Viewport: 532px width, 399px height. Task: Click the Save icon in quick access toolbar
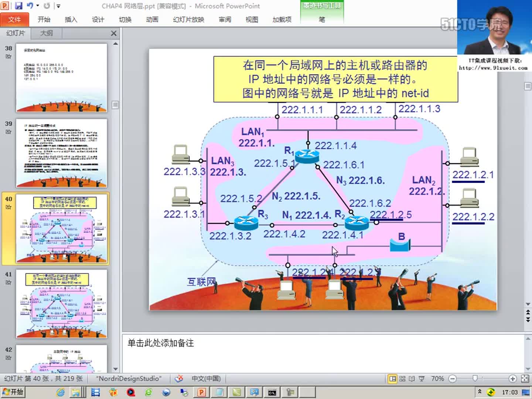18,6
